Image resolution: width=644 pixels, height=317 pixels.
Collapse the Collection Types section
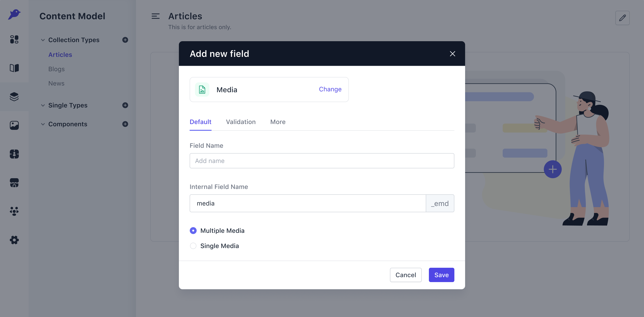click(x=43, y=40)
